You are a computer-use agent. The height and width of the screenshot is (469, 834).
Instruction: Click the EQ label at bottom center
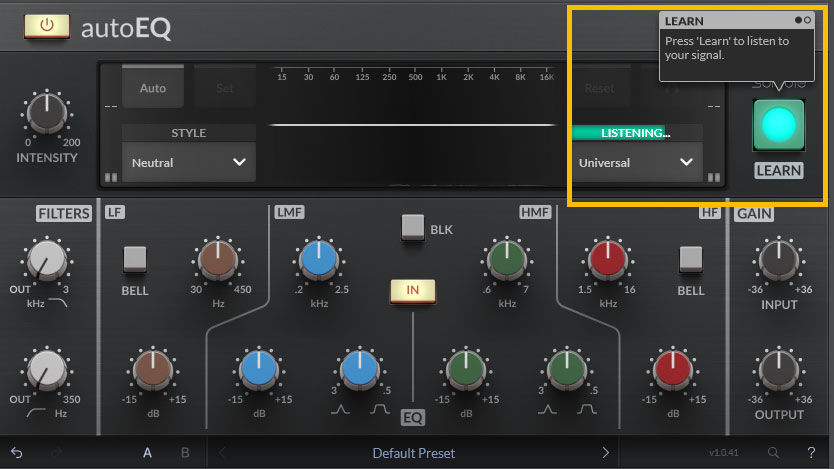[x=413, y=417]
